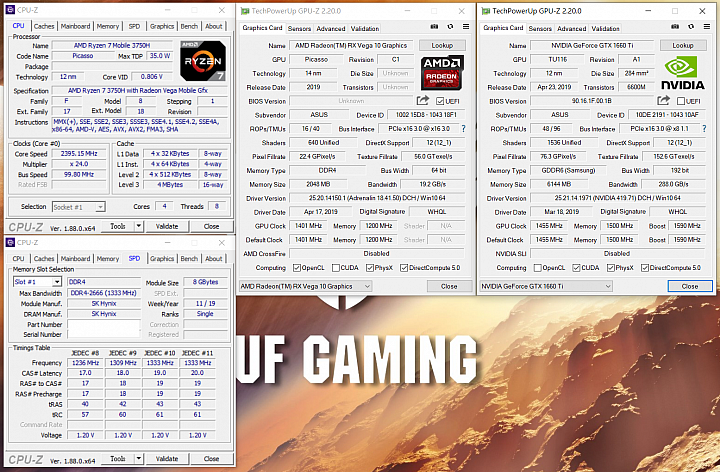The image size is (720, 472).
Task: Toggle OpenCL checkbox in NVIDIA GPU-Z window
Action: click(537, 268)
